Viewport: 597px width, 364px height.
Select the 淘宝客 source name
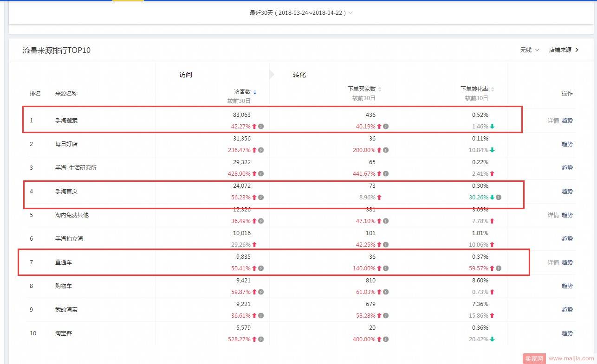(64, 333)
